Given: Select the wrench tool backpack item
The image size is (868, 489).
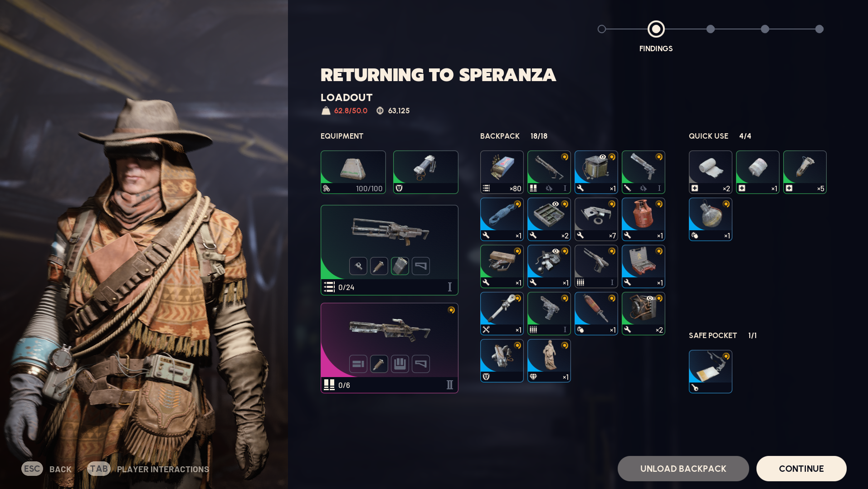Looking at the screenshot, I should click(x=502, y=314).
